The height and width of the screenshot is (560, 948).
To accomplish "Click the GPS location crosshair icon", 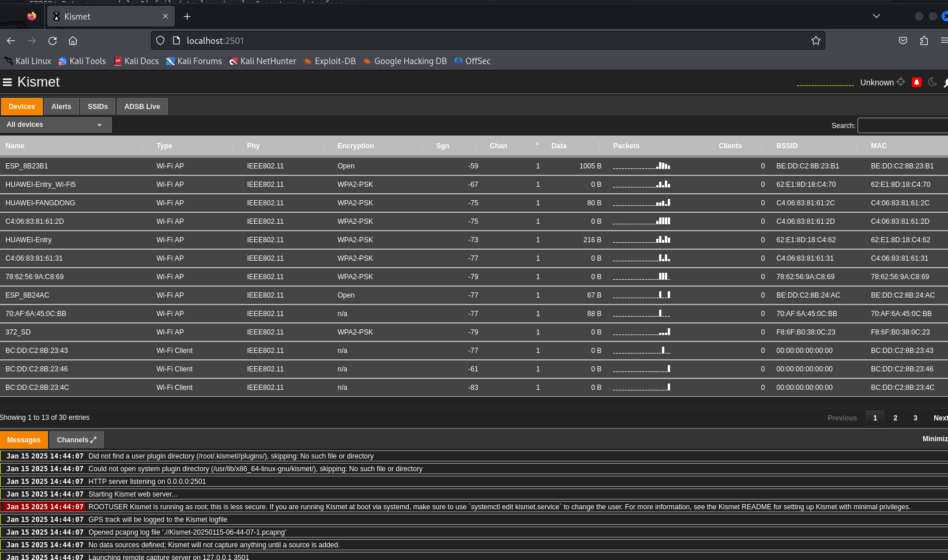I will [x=901, y=82].
